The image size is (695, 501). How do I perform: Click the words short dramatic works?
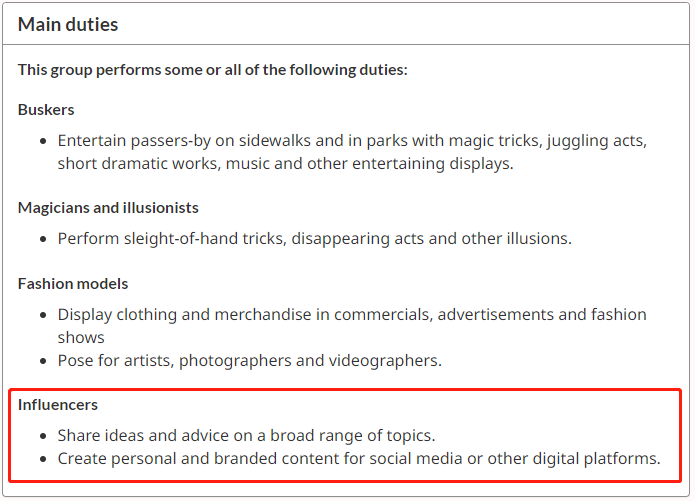[139, 164]
